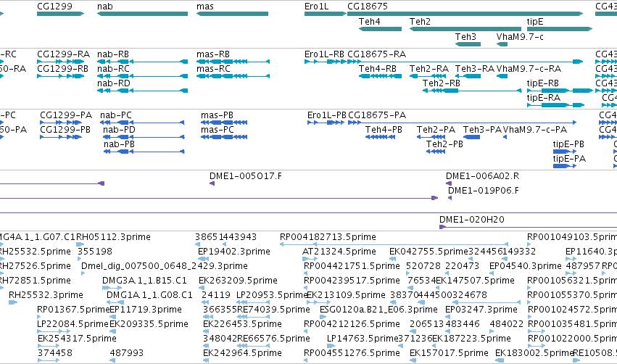
Task: Select EST ESG0120a.B21_E06.3prime
Action: coord(323,317)
